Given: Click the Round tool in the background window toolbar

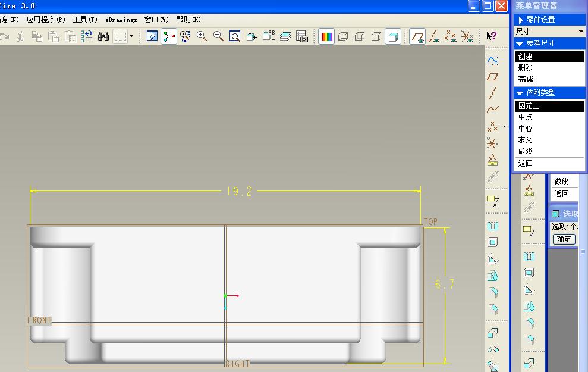Looking at the screenshot, I should [529, 323].
